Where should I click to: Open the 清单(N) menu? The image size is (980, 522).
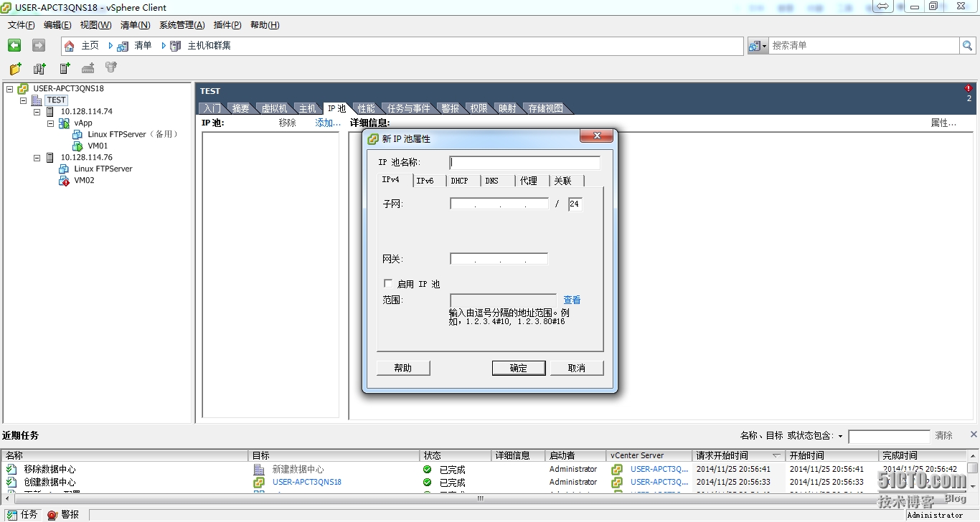point(135,25)
